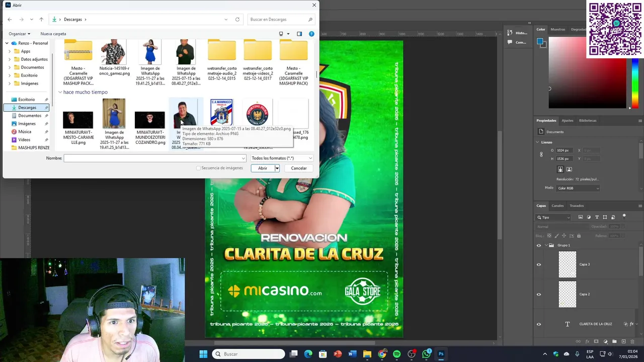Open the Comentarios panel icon

pyautogui.click(x=510, y=42)
